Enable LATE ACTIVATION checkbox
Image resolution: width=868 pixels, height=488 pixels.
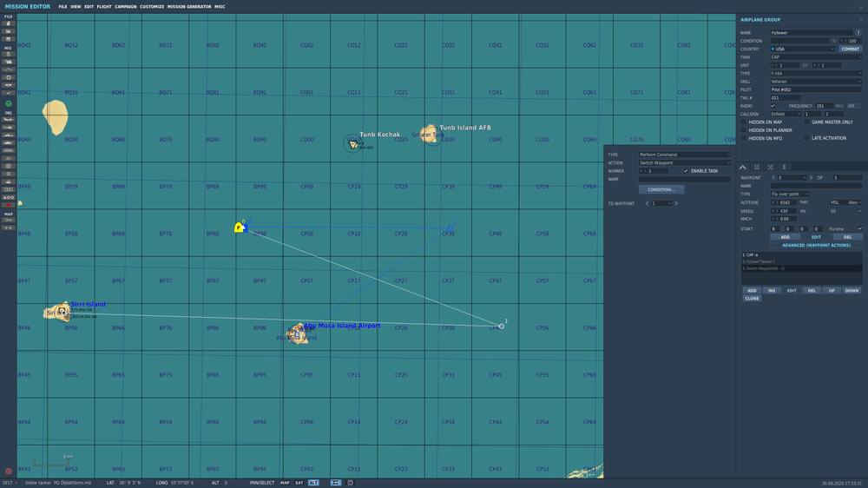pos(806,138)
